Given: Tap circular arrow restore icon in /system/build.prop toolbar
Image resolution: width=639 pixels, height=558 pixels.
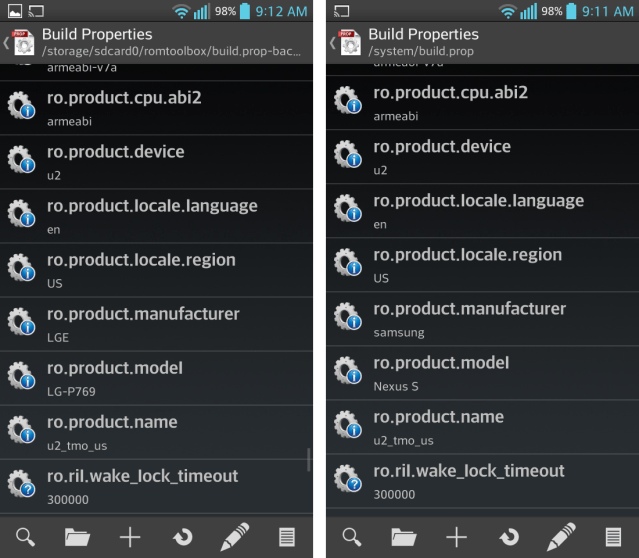Looking at the screenshot, I should pyautogui.click(x=509, y=536).
